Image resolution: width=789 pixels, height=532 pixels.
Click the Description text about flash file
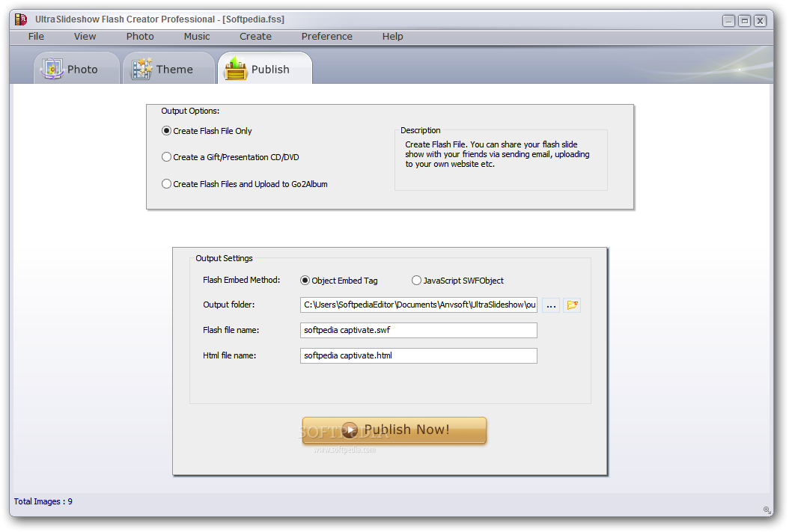[x=497, y=154]
